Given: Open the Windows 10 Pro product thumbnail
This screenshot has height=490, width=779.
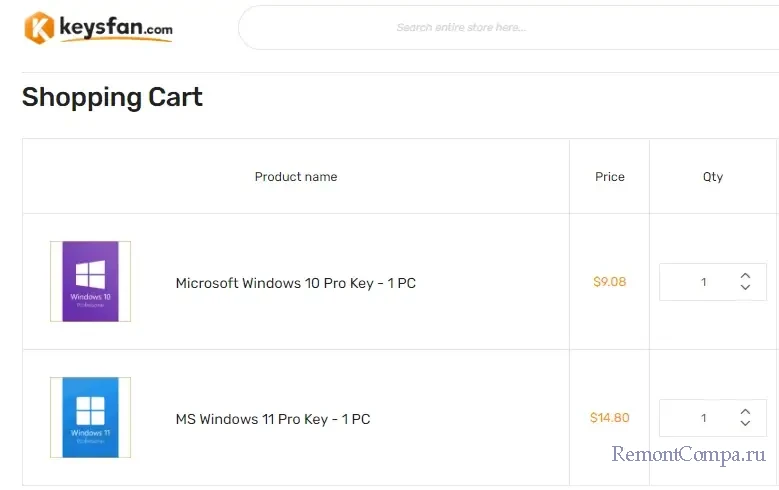Looking at the screenshot, I should (90, 281).
